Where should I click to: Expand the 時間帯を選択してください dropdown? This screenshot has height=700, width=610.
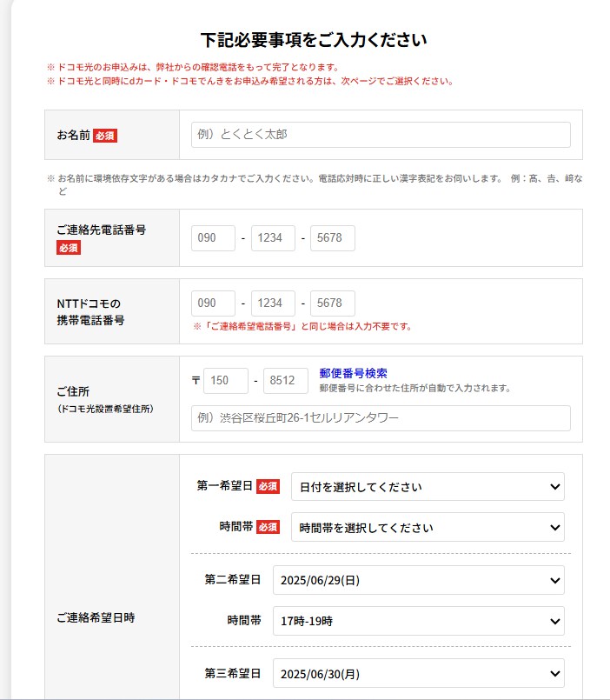click(x=428, y=527)
